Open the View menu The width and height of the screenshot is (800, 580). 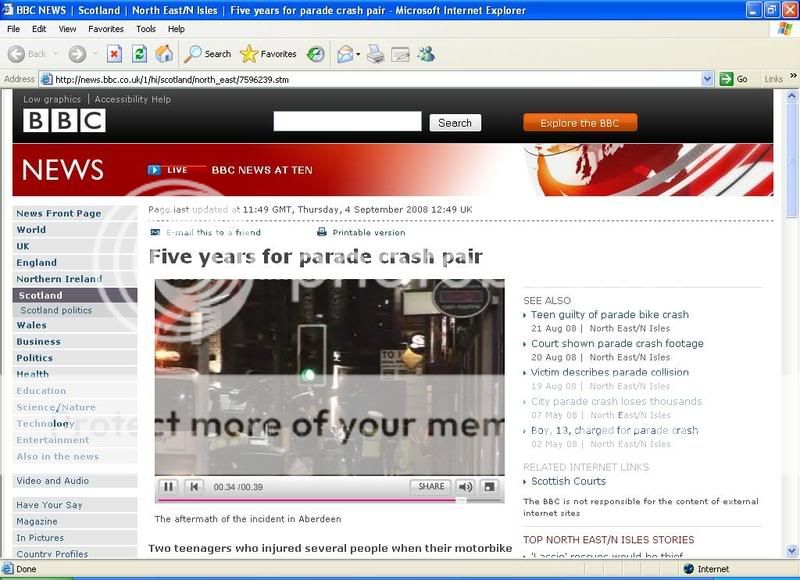click(67, 29)
